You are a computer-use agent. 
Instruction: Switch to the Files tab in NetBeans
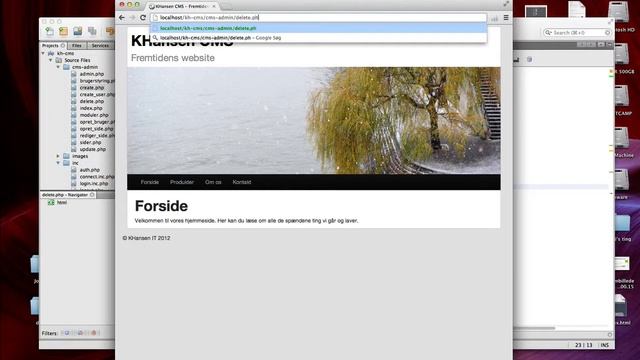77,46
